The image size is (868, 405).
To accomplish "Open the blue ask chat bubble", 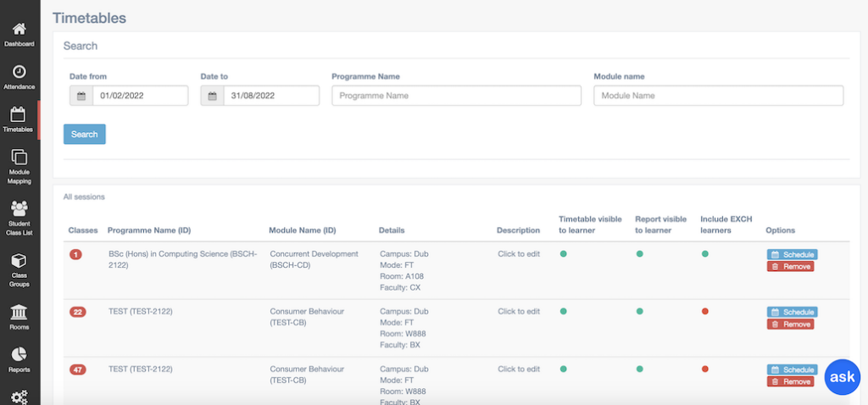I will pyautogui.click(x=841, y=376).
